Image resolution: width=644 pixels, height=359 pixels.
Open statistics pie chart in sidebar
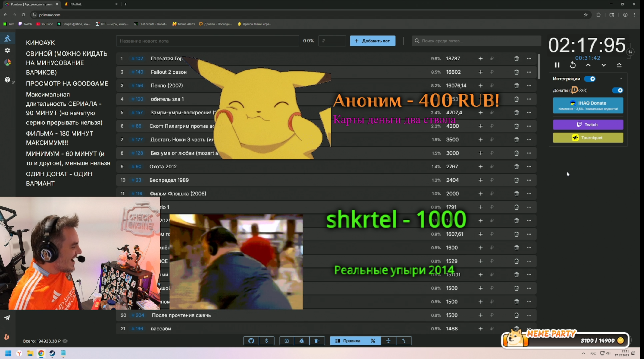[x=7, y=63]
